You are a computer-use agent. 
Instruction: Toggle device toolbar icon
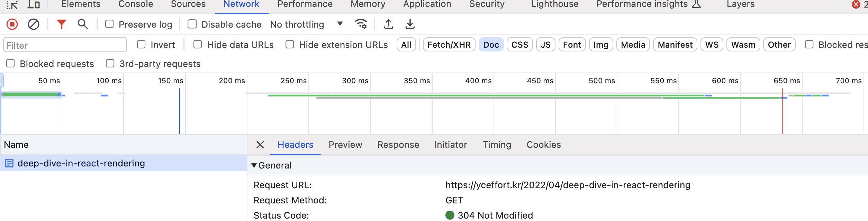tap(34, 4)
